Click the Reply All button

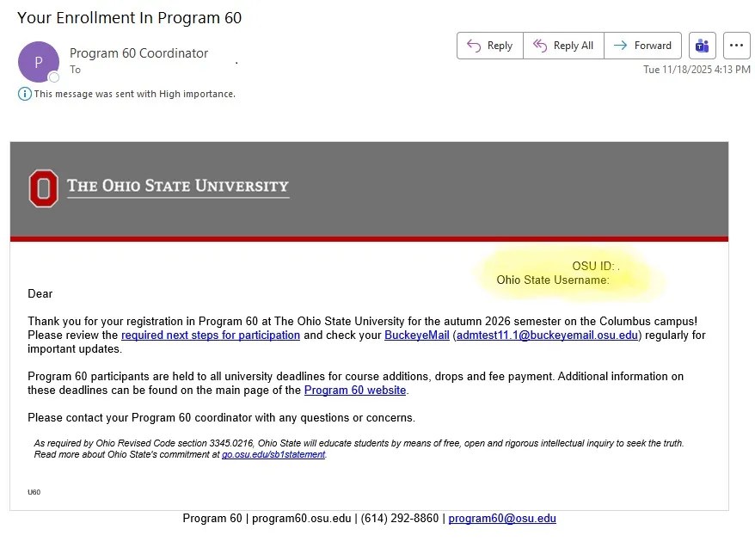(x=563, y=46)
